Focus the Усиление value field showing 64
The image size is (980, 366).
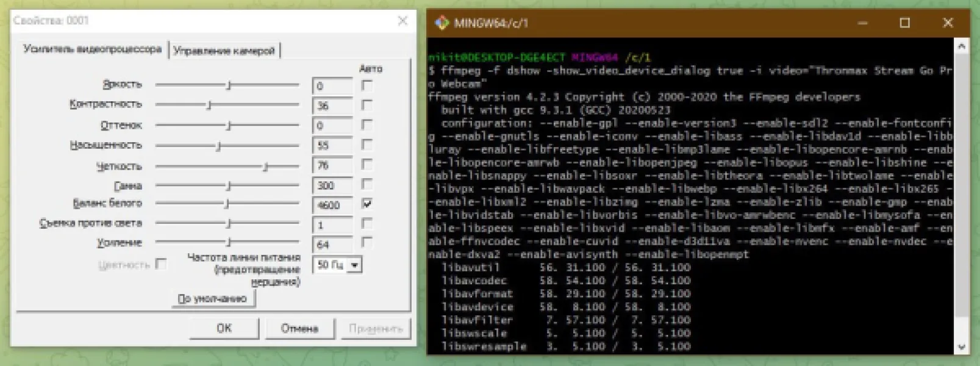[332, 245]
